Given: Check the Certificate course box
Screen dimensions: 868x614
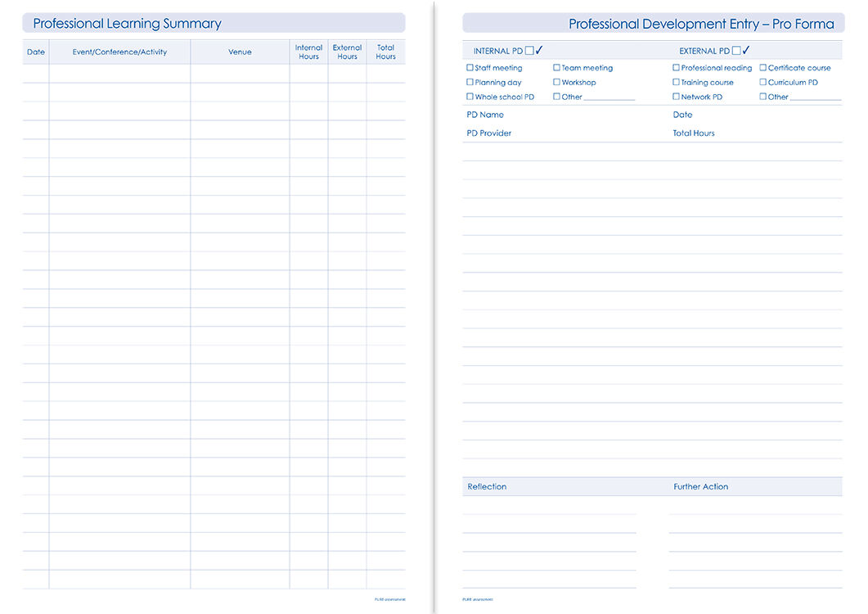Looking at the screenshot, I should [x=763, y=68].
